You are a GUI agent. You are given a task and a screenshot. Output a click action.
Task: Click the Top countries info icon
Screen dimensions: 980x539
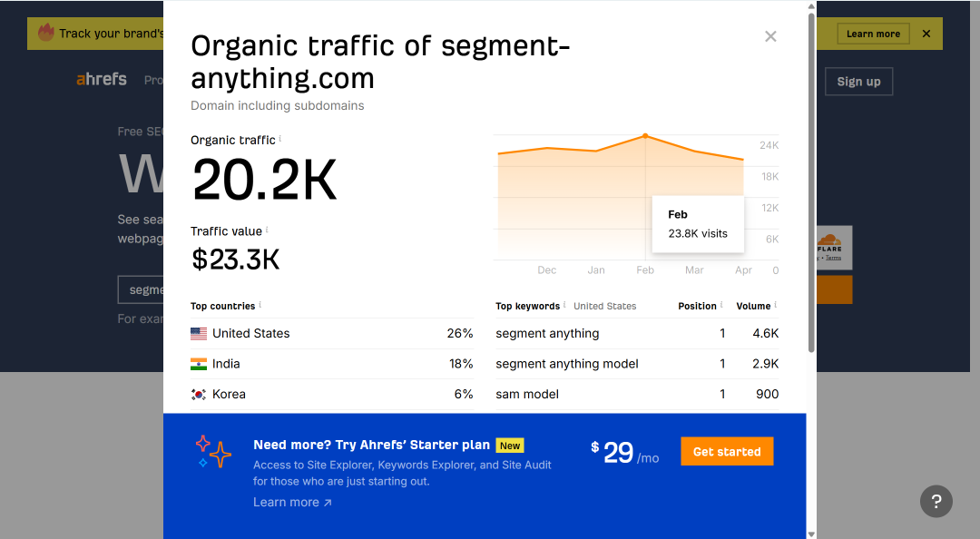[x=260, y=305]
